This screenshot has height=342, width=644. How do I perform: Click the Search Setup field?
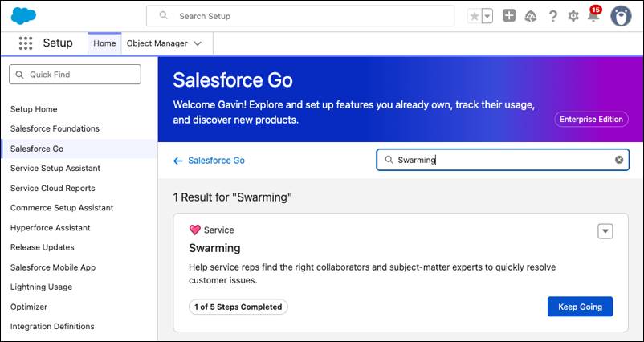300,16
